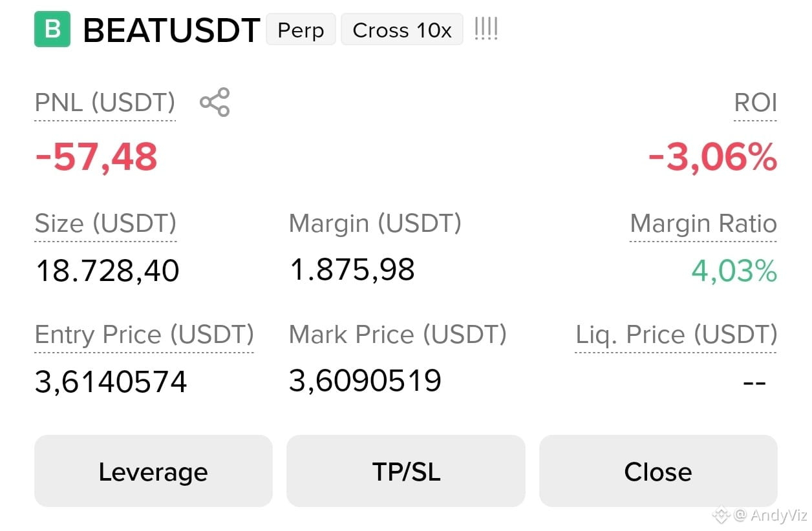The width and height of the screenshot is (812, 531).
Task: Tap the Liq. Price (USDT) label
Action: tap(676, 335)
